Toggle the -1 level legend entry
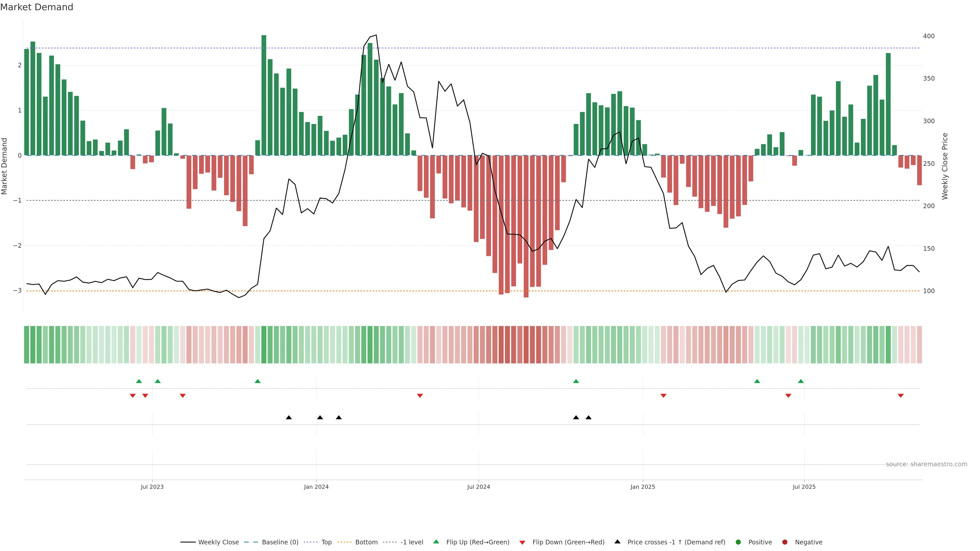This screenshot has height=551, width=980. pos(412,542)
